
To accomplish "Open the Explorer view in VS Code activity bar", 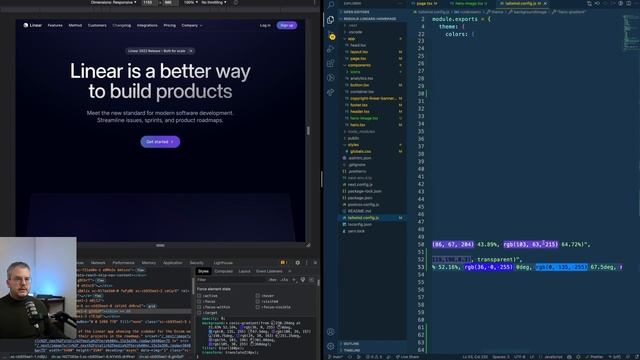I will coord(331,20).
